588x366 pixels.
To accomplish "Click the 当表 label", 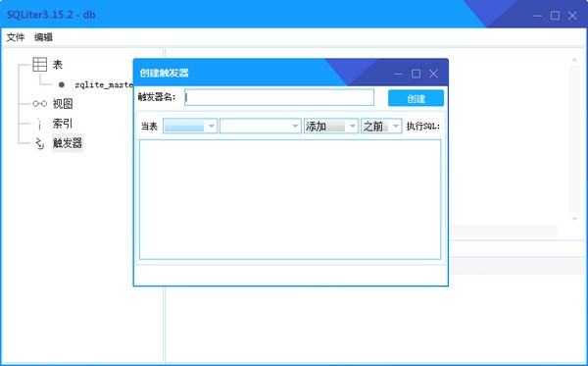I will click(x=149, y=127).
